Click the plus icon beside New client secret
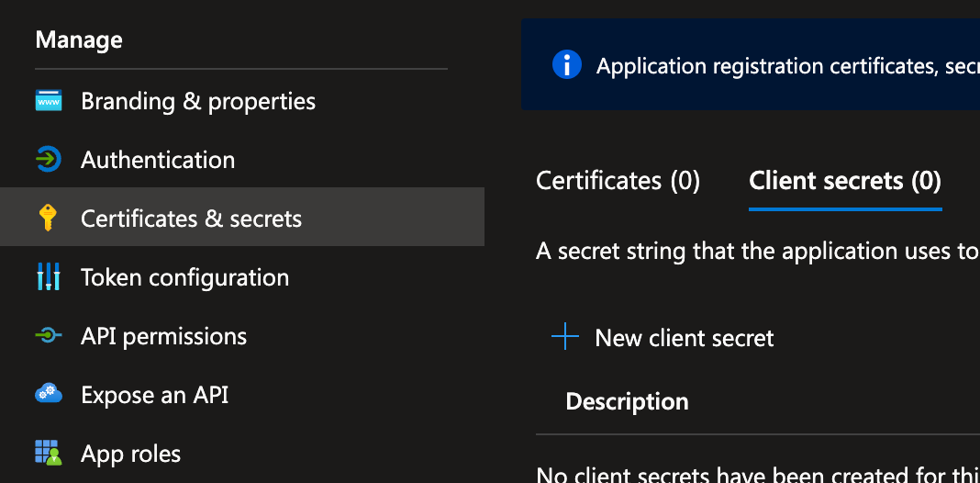The height and width of the screenshot is (483, 980). (x=565, y=338)
